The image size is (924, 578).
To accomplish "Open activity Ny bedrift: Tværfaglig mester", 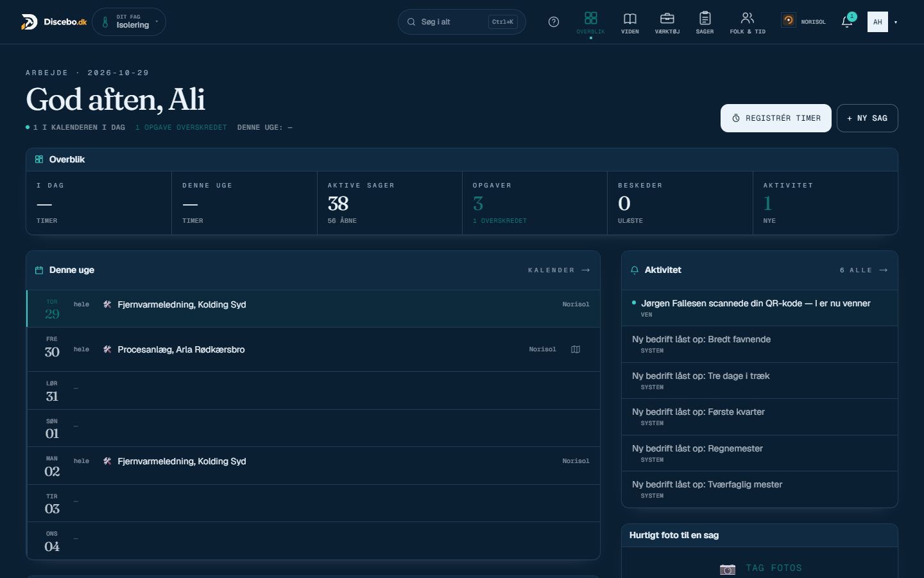I will [x=760, y=489].
